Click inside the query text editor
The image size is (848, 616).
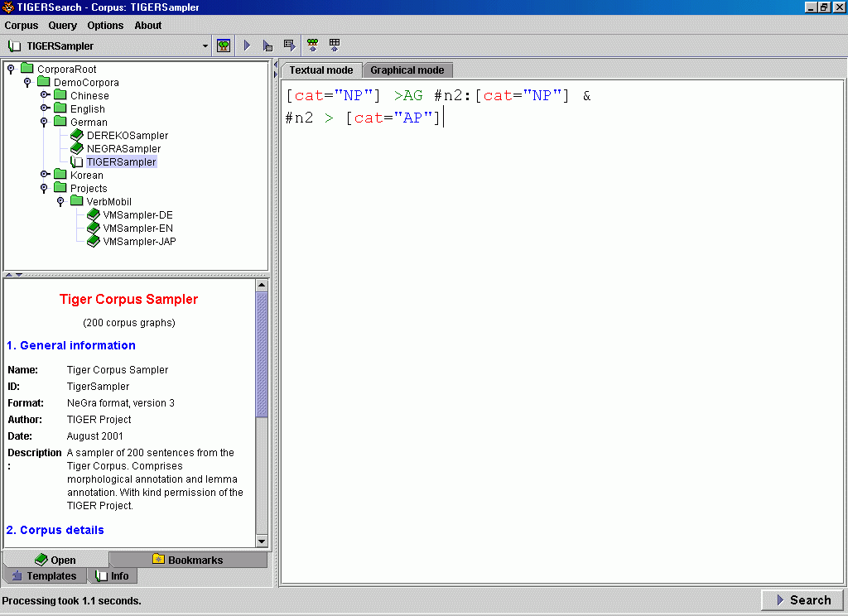(562, 331)
